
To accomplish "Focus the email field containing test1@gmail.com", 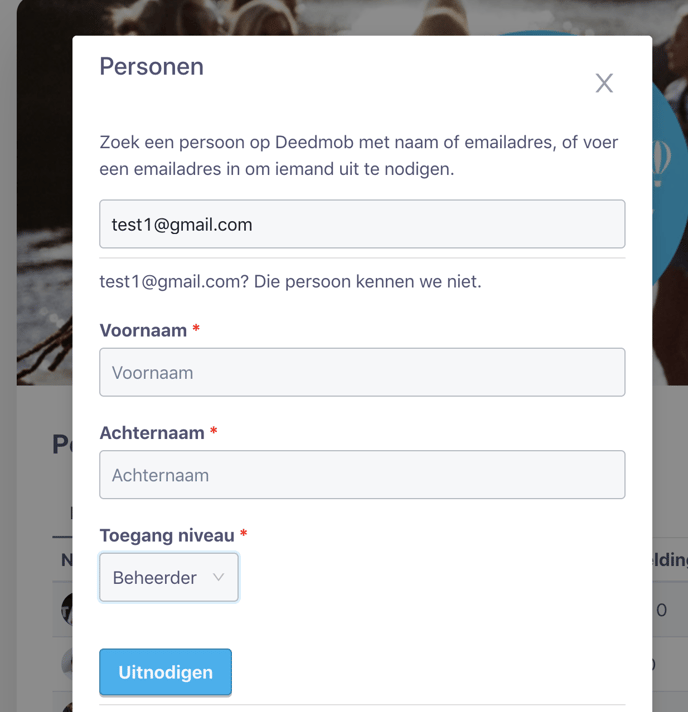I will click(362, 225).
